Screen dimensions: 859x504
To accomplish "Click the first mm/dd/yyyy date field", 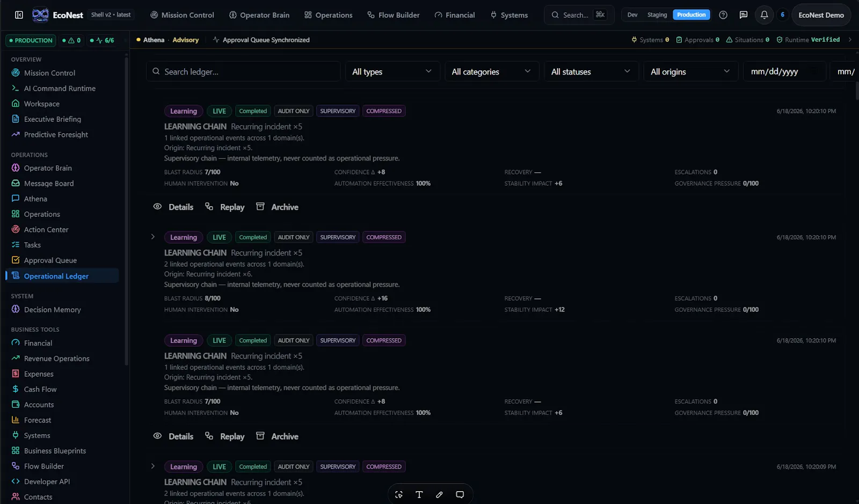I will click(784, 71).
